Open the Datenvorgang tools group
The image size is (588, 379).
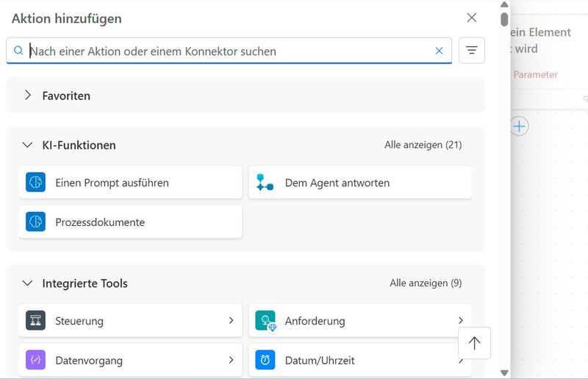(x=131, y=360)
